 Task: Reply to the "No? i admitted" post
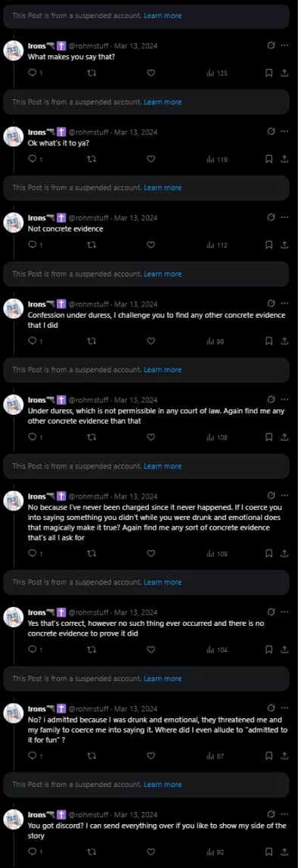click(x=35, y=756)
